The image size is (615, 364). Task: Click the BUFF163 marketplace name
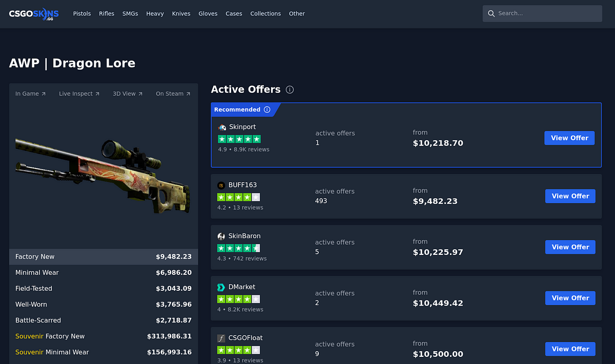point(242,185)
